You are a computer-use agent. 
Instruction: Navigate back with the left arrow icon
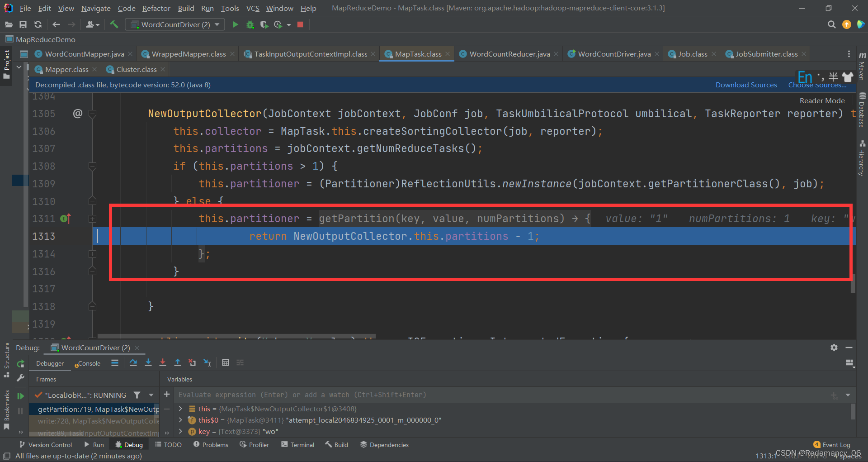pos(56,24)
